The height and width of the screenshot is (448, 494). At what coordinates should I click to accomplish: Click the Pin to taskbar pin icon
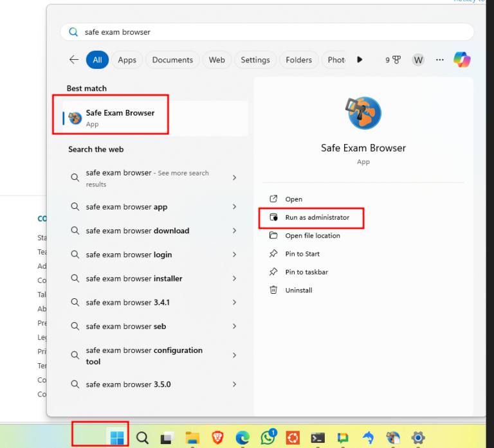[x=273, y=272]
